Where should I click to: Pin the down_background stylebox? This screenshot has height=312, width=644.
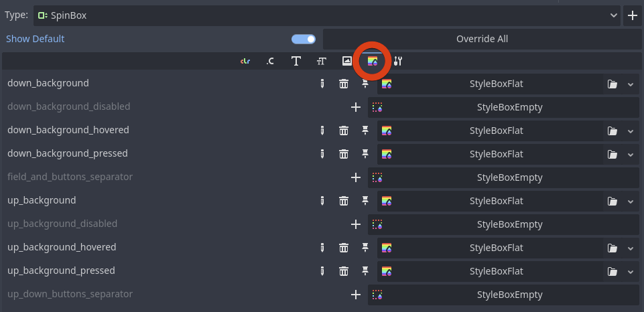(x=365, y=84)
